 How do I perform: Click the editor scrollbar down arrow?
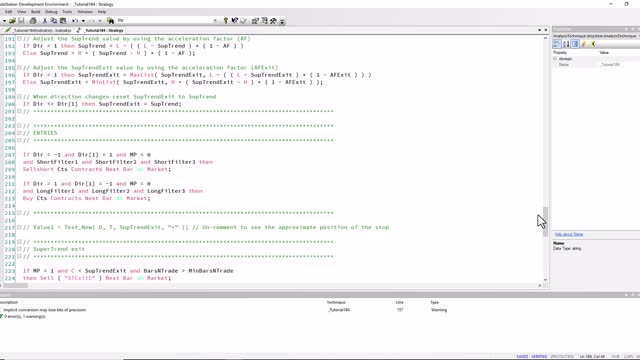tap(545, 280)
